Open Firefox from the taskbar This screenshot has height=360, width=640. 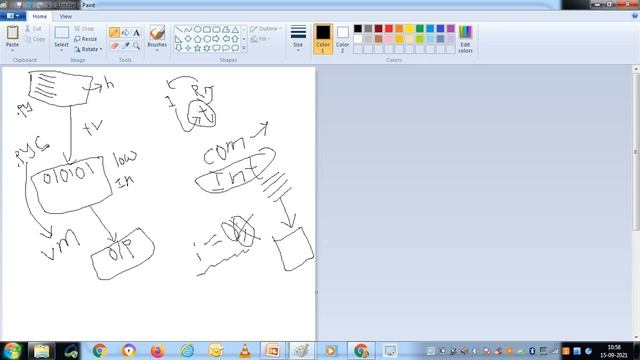[x=157, y=351]
